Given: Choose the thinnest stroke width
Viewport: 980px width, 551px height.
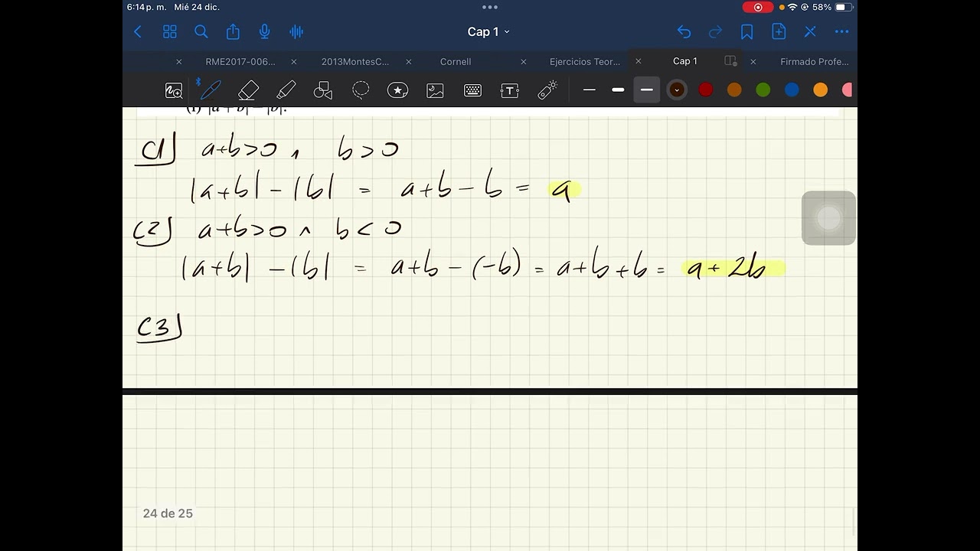Looking at the screenshot, I should coord(589,90).
